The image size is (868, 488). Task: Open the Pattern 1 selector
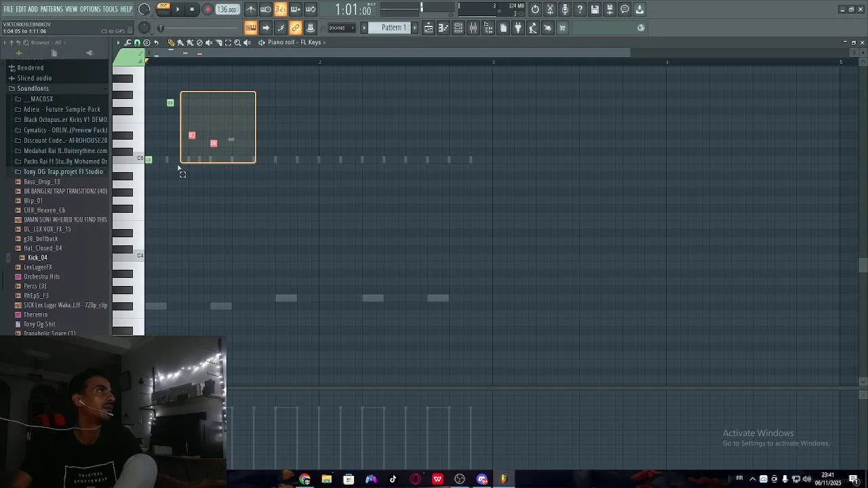[393, 28]
